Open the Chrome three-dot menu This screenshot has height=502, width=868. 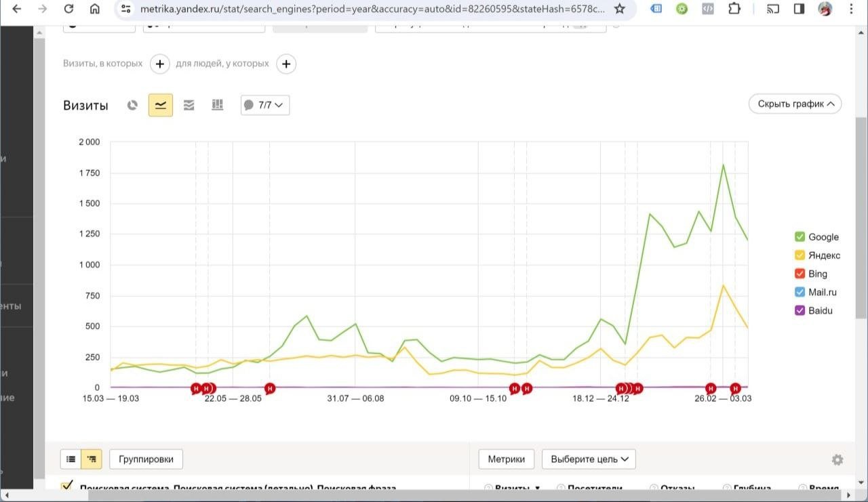tap(852, 9)
